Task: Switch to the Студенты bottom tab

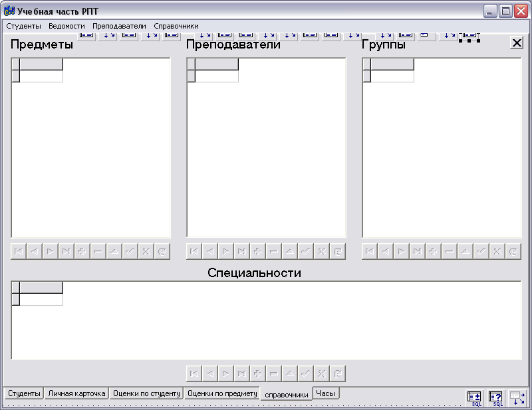Action: coord(24,393)
